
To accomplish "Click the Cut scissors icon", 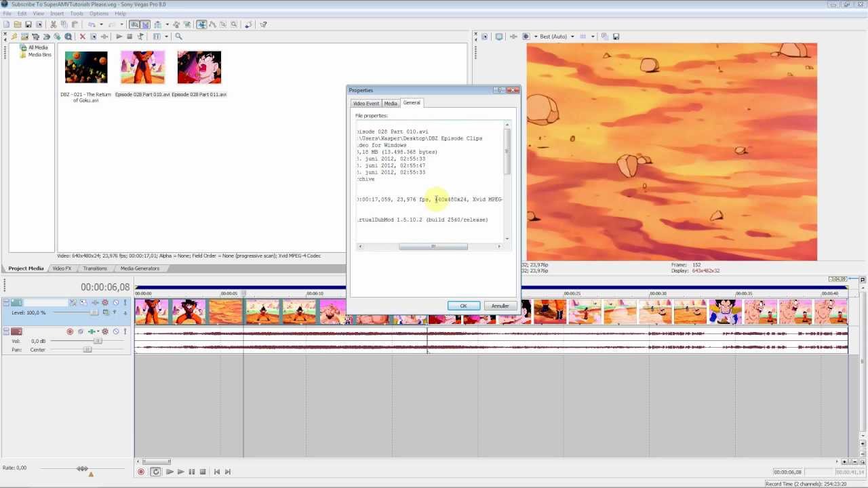I will click(x=53, y=24).
